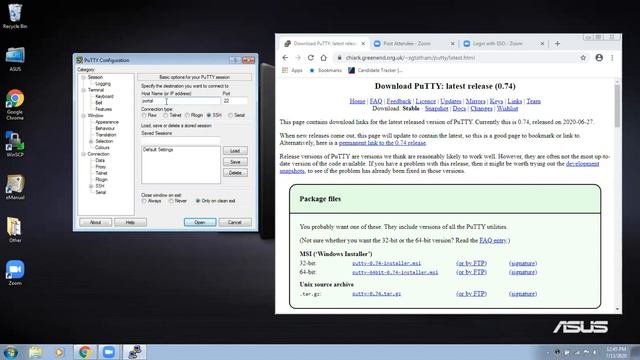Click the Cancel button in PuTTY
This screenshot has width=640, height=360.
pos(235,222)
